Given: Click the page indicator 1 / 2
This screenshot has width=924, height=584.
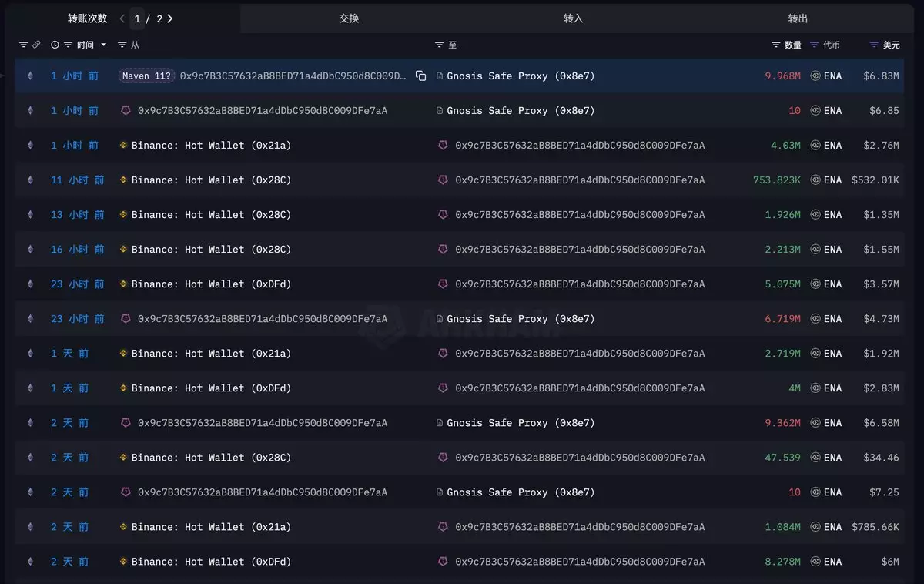Looking at the screenshot, I should [x=148, y=18].
